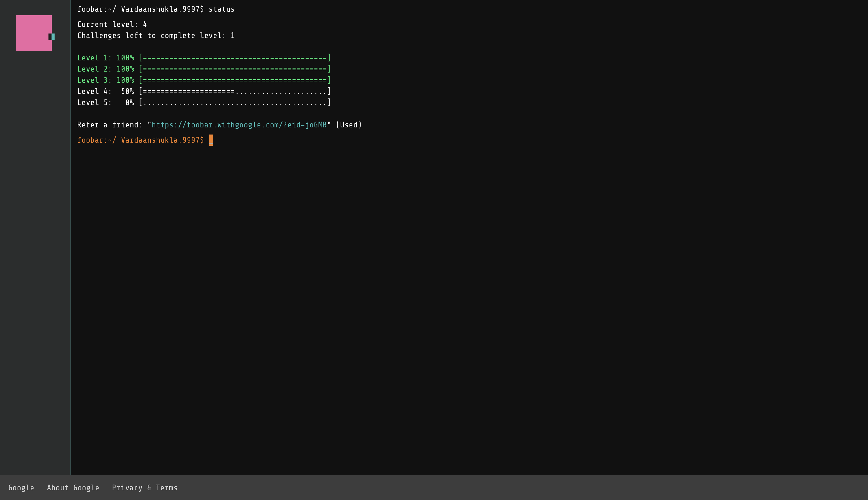Open the Google footer link
Image resolution: width=868 pixels, height=500 pixels.
[x=21, y=488]
